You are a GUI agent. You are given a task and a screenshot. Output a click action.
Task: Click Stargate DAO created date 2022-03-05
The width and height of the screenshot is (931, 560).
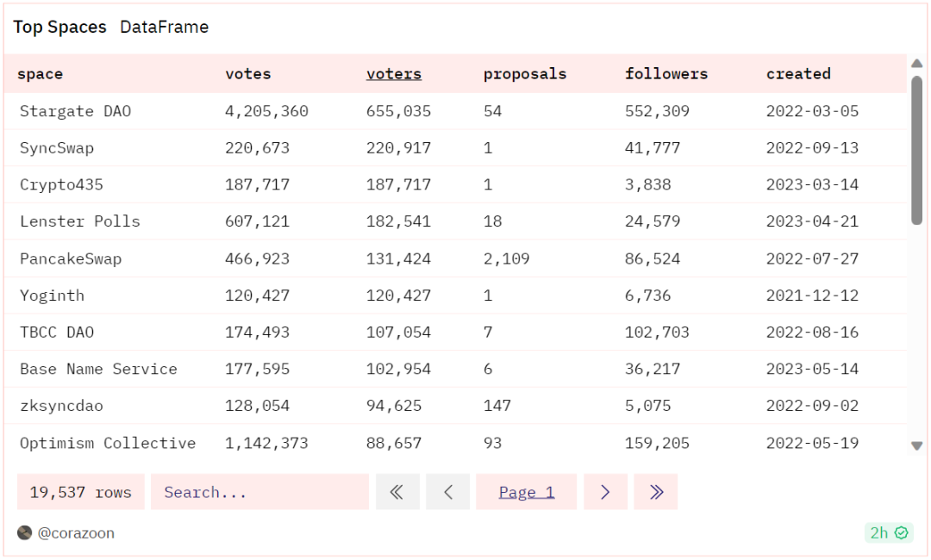tap(812, 111)
